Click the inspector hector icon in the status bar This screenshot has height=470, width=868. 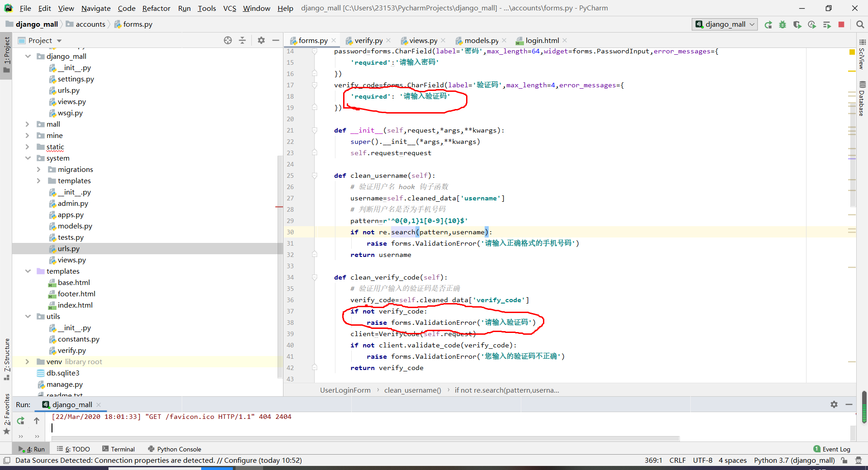pos(859,461)
